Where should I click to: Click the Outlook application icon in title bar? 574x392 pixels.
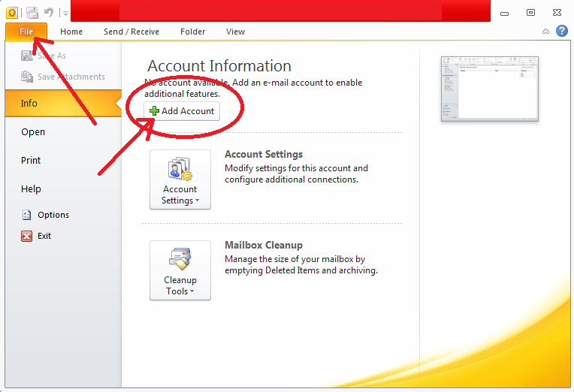tap(12, 13)
